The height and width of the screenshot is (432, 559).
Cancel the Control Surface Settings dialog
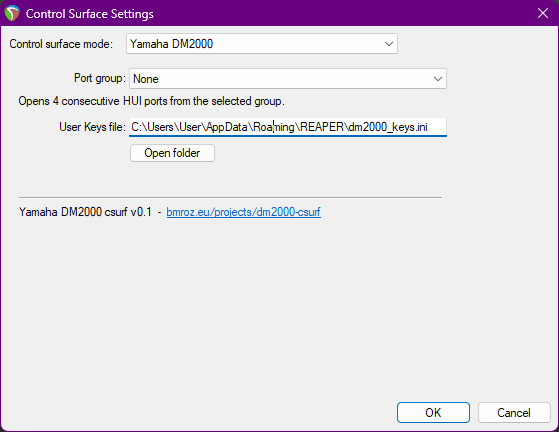point(514,413)
